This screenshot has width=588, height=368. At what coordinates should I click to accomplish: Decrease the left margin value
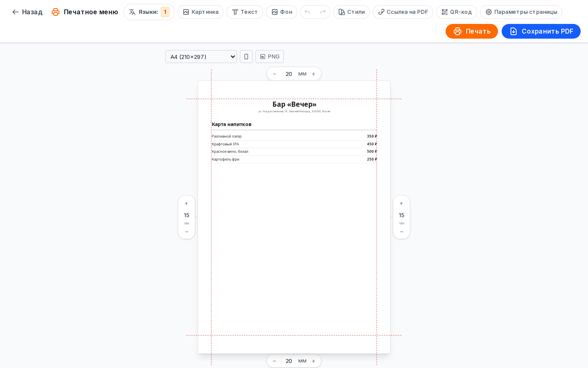pos(186,232)
